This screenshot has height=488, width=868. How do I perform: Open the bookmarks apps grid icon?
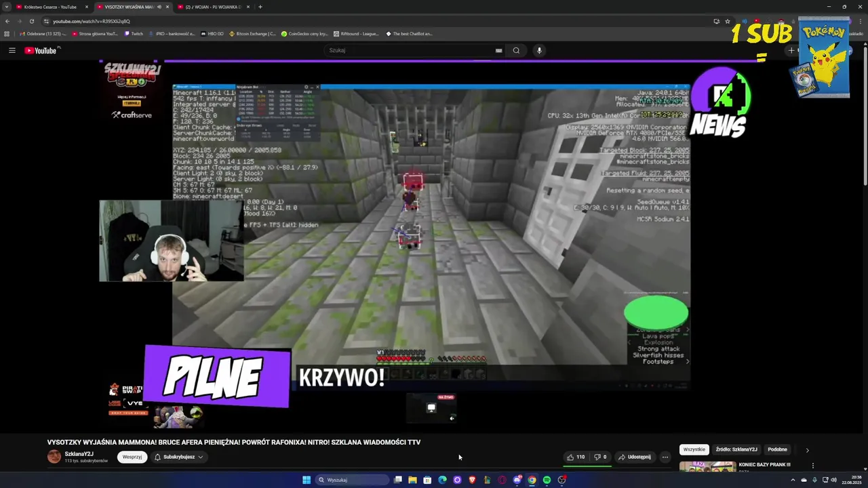[x=7, y=33]
